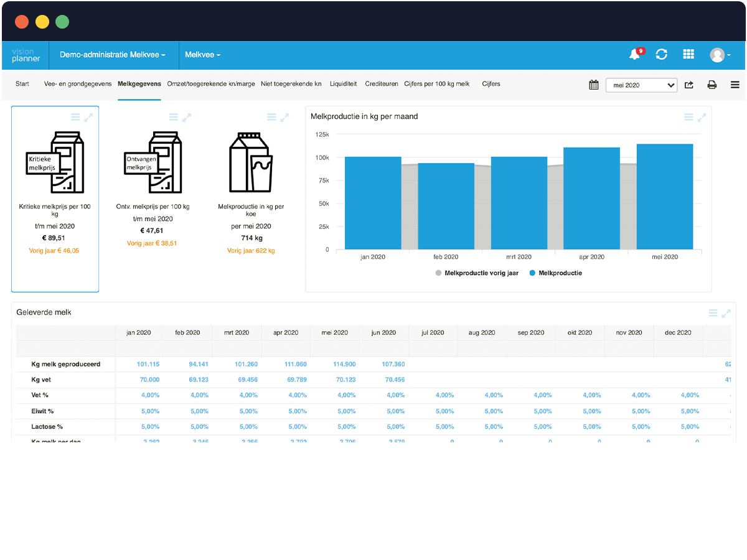Click the Vision Planner logo
This screenshot has width=747, height=560.
pyautogui.click(x=26, y=55)
